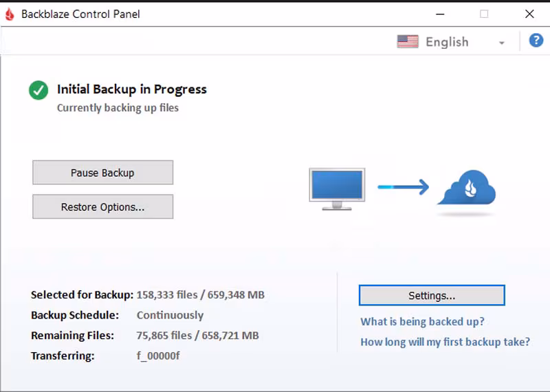
Task: Open Restore Options dialog
Action: 102,207
